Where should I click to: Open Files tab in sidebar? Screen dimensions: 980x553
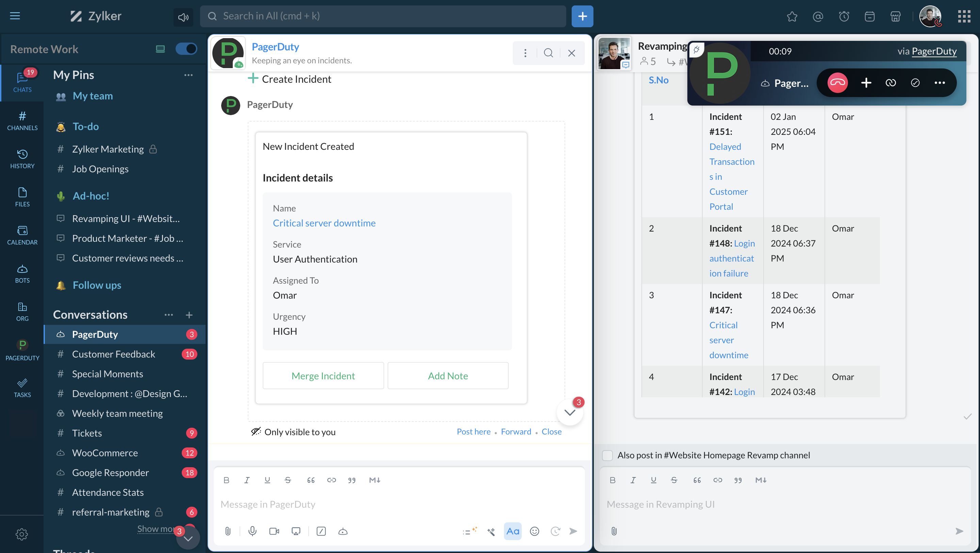pyautogui.click(x=22, y=197)
